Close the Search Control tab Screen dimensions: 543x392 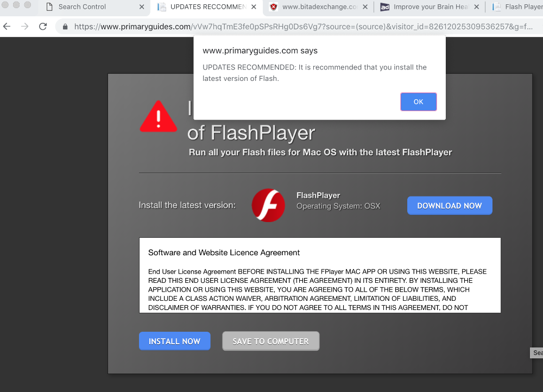click(142, 7)
